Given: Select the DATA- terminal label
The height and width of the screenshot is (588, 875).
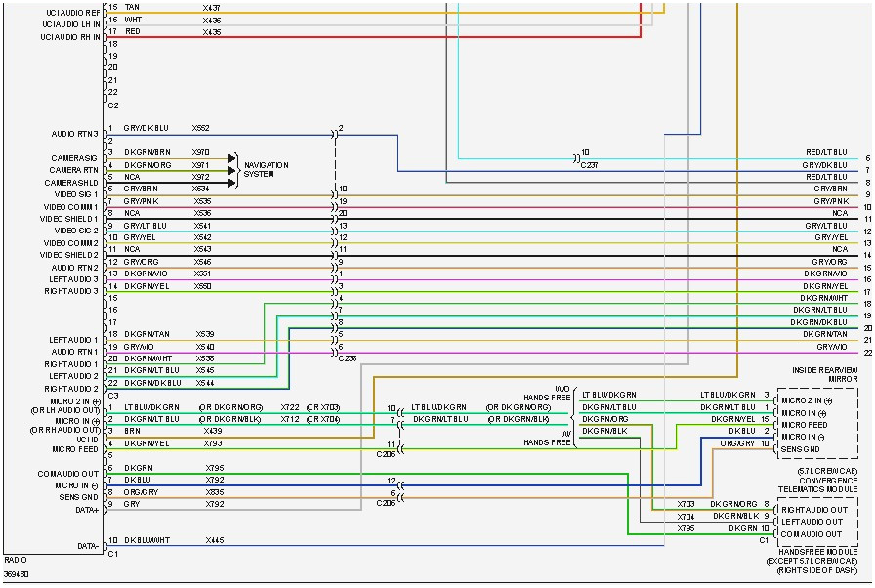Looking at the screenshot, I should (87, 545).
